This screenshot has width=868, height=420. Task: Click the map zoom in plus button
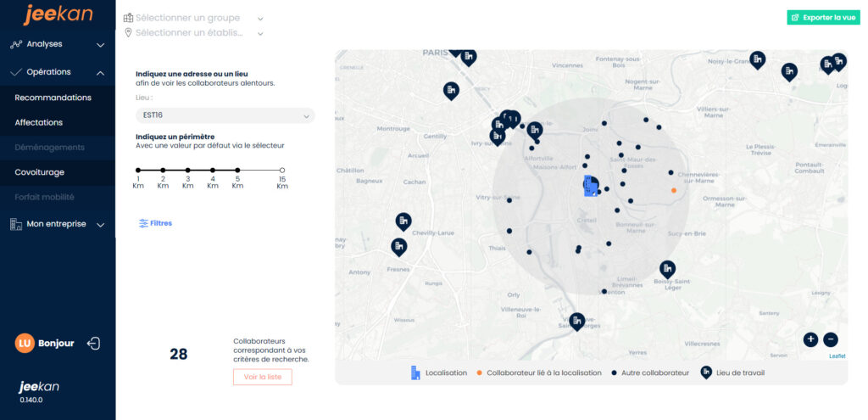[x=810, y=339]
